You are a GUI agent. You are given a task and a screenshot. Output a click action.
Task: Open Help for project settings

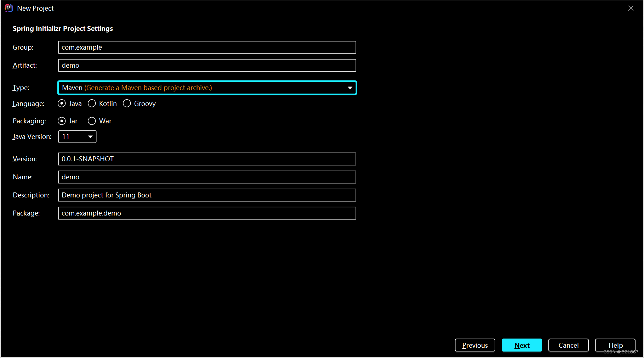[x=615, y=345]
